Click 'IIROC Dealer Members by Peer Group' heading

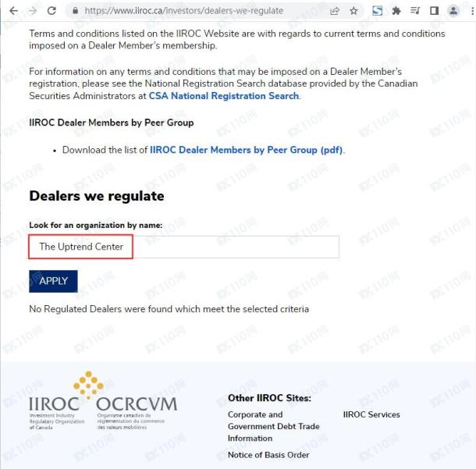(x=112, y=123)
